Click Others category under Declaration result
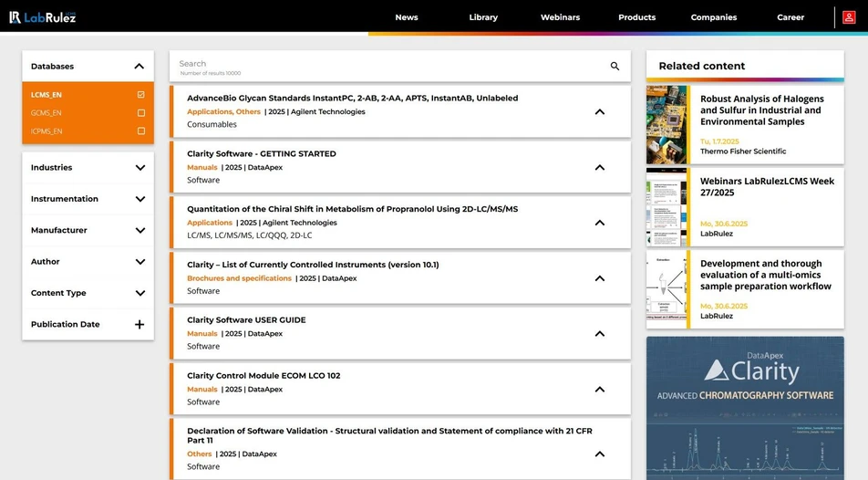This screenshot has width=868, height=480. coord(200,454)
